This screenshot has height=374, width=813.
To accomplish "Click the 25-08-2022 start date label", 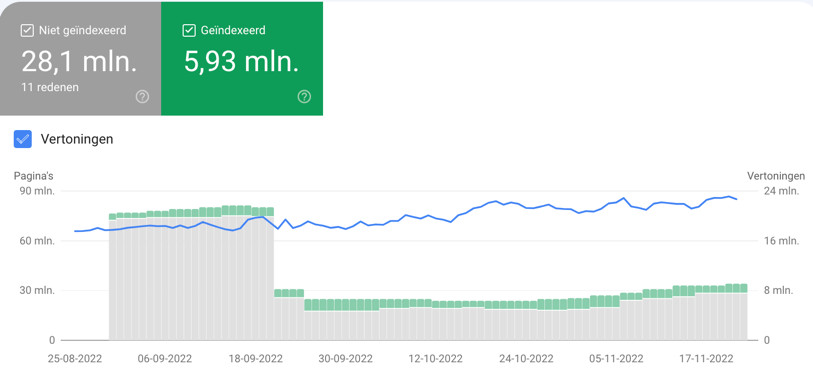I will [x=76, y=359].
